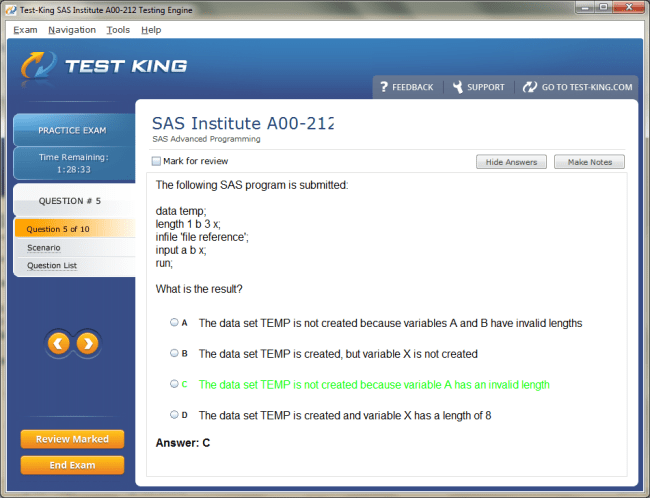650x498 pixels.
Task: Click the Make Notes button
Action: coord(589,162)
